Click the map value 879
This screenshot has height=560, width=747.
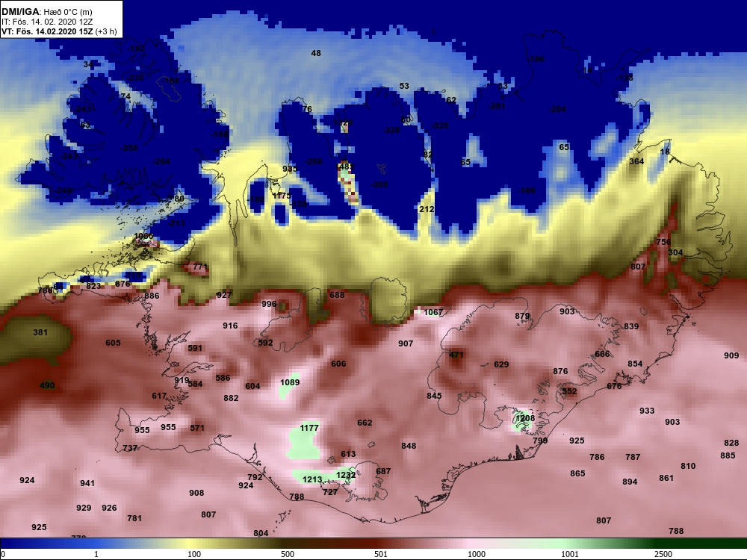coord(522,316)
